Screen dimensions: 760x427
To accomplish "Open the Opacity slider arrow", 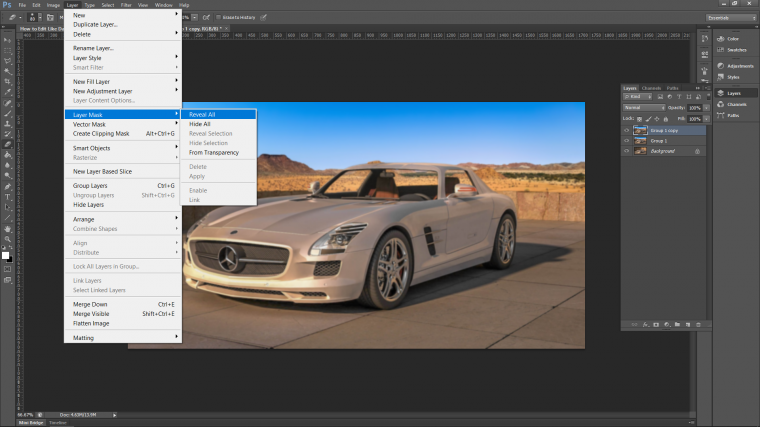I will tap(707, 108).
